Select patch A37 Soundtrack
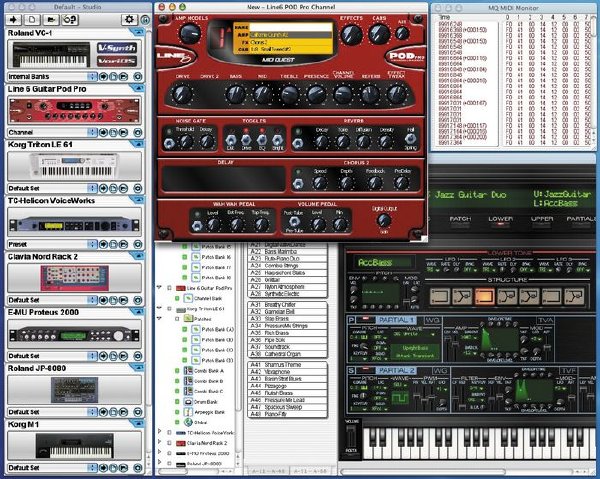The image size is (600, 479). pyautogui.click(x=288, y=347)
